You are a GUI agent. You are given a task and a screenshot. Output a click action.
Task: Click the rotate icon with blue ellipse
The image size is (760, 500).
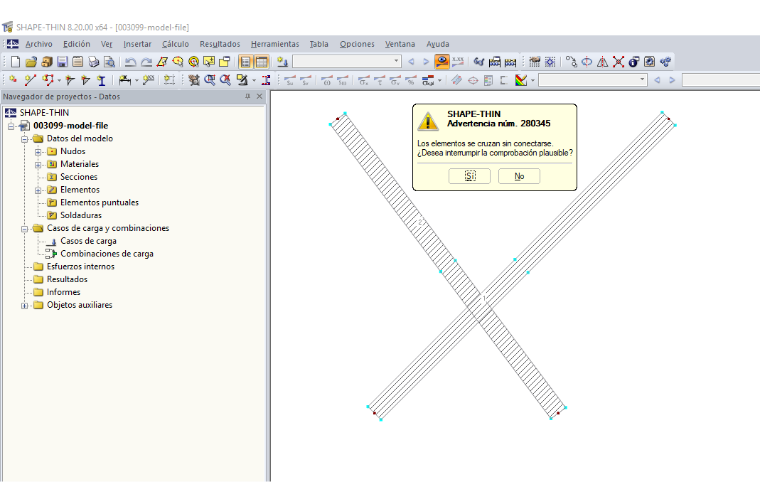pyautogui.click(x=587, y=62)
